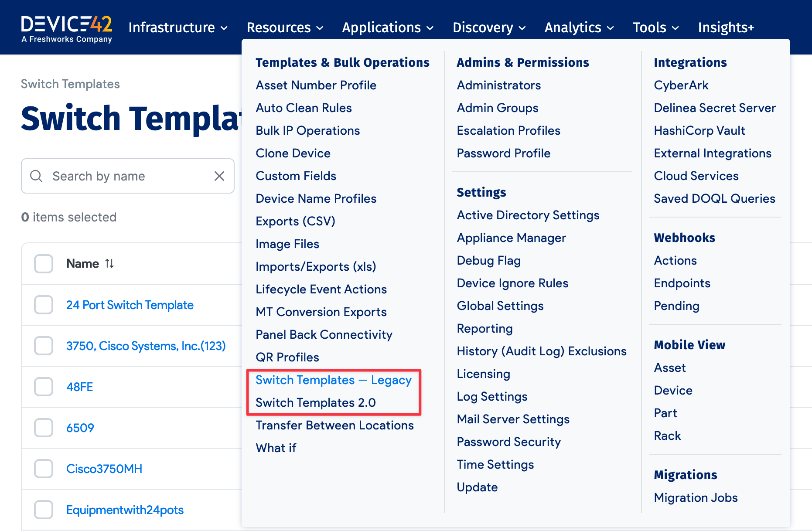Viewport: 812px width, 531px height.
Task: Select the Cisco3750MH row checkbox
Action: point(44,469)
